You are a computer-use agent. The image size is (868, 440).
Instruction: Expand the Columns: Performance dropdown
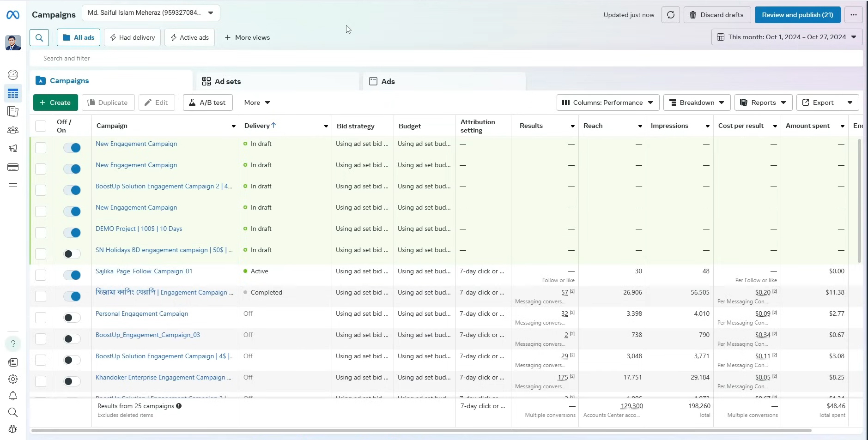tap(607, 102)
